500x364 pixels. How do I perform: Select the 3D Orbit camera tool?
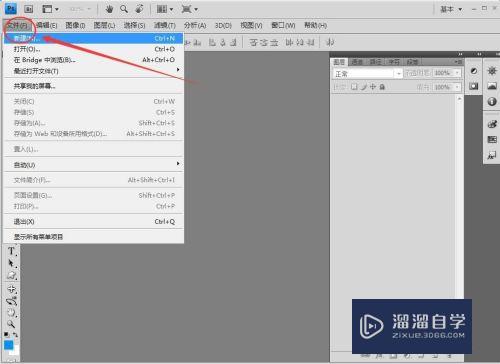(11, 301)
